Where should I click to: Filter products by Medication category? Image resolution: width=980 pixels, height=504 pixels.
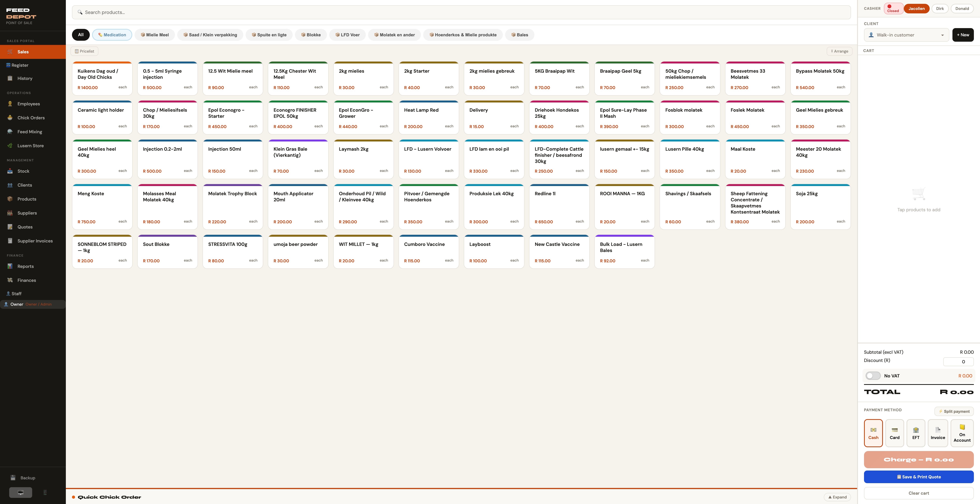pos(112,35)
